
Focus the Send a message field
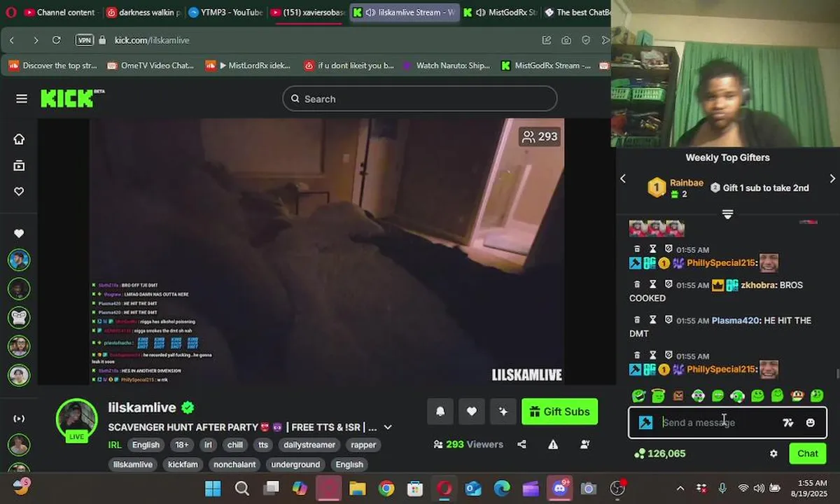[720, 423]
